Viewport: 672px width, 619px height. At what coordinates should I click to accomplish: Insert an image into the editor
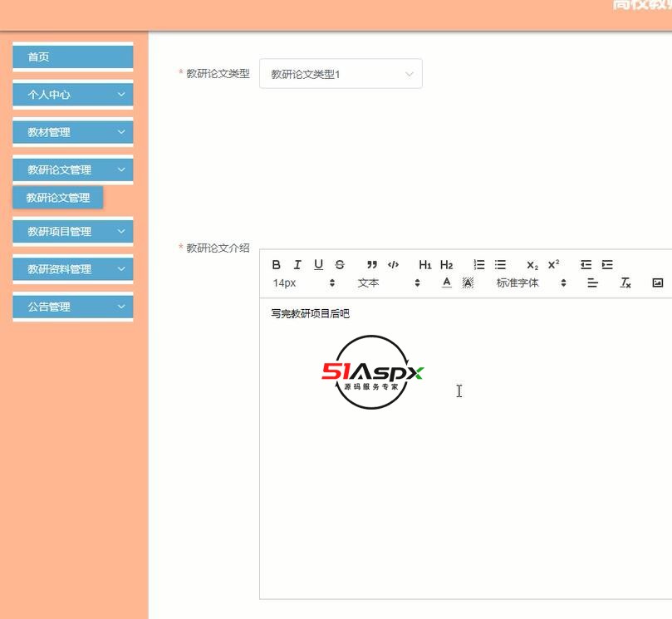tap(657, 282)
